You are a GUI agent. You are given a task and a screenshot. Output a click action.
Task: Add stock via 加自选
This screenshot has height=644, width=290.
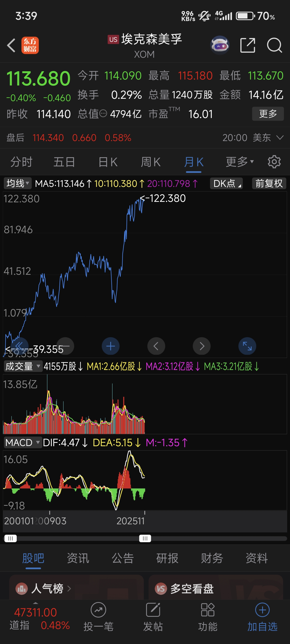click(x=262, y=617)
